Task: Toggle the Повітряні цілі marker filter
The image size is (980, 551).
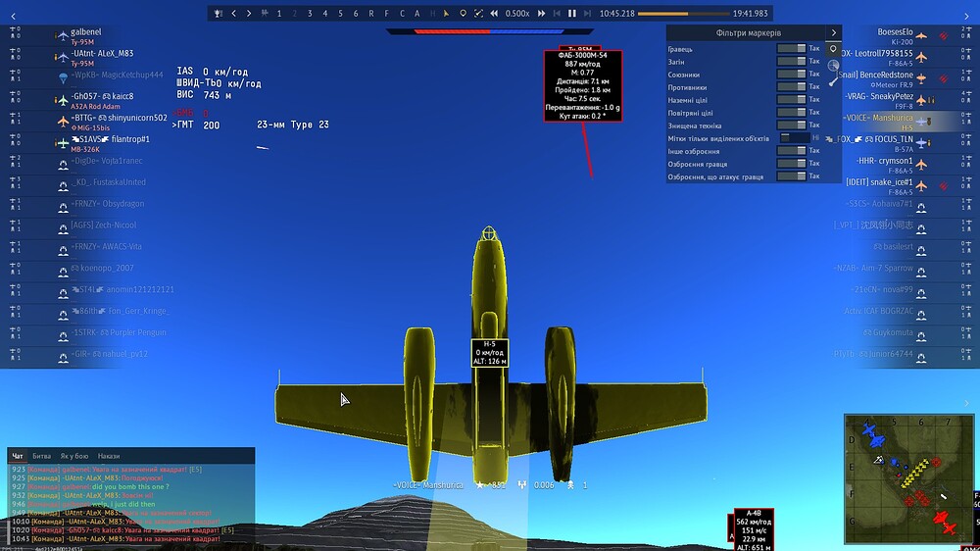Action: click(x=791, y=113)
